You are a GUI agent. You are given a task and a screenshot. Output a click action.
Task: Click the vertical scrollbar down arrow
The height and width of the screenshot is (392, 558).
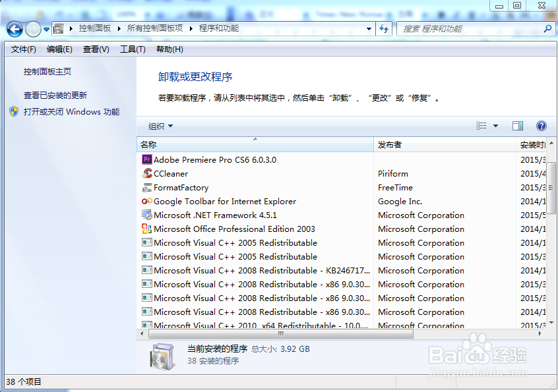(551, 323)
